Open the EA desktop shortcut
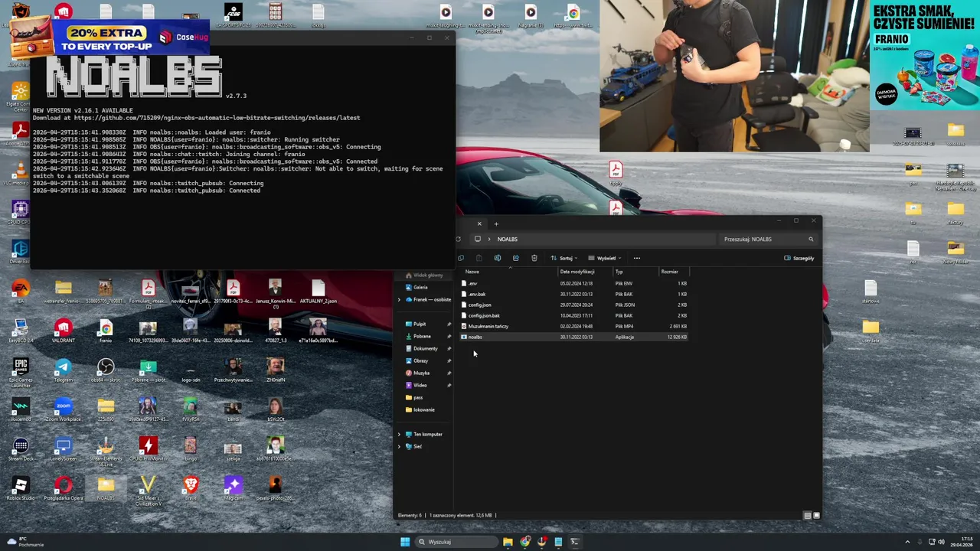980x551 pixels. click(x=20, y=291)
